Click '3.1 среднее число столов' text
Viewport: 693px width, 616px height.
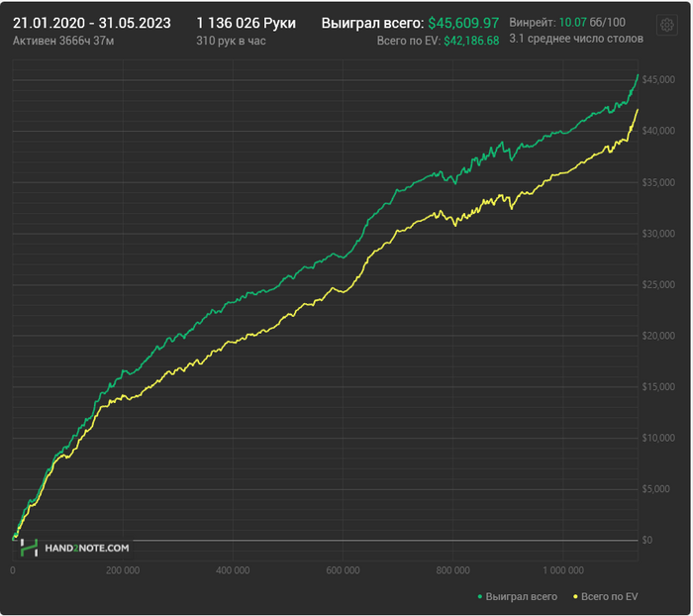[576, 39]
